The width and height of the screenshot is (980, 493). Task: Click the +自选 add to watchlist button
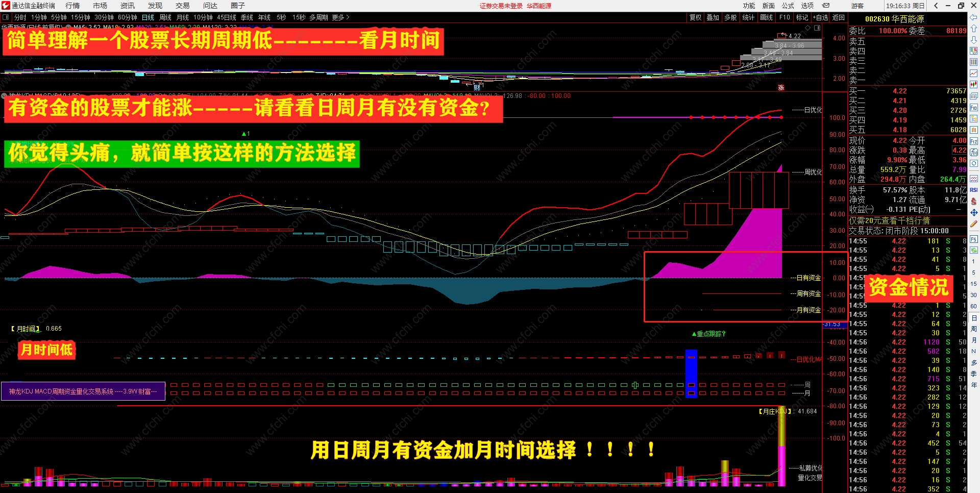coord(820,17)
